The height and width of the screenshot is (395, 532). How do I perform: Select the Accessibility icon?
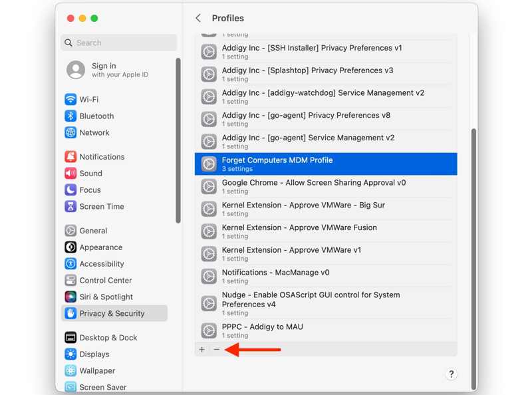(x=70, y=264)
